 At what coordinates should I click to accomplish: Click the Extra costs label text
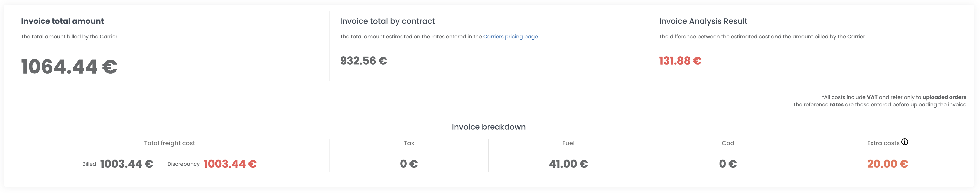883,143
